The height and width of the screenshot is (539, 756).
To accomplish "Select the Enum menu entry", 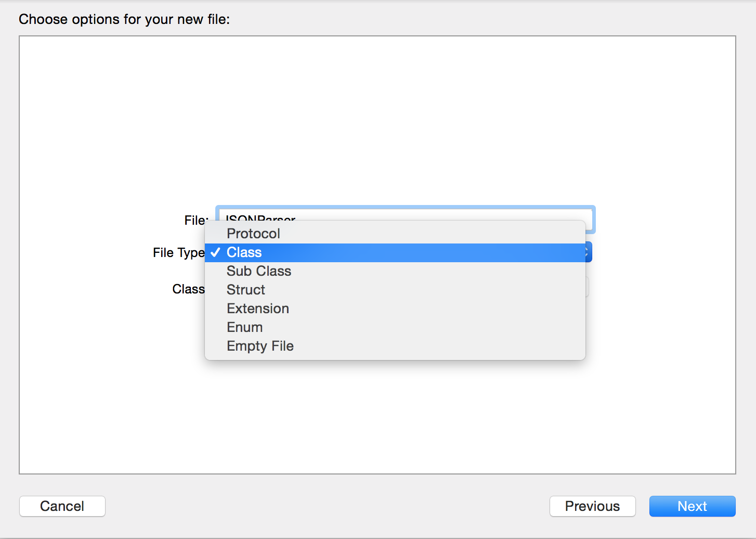I will click(244, 327).
